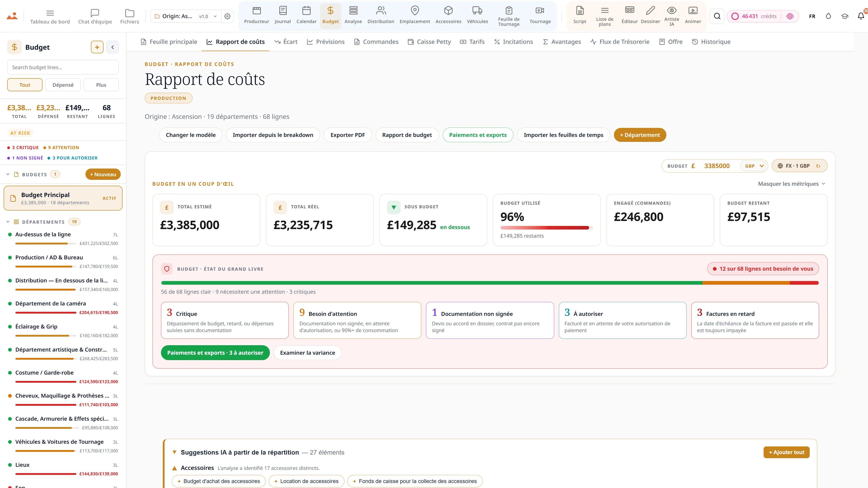Add a new Département
Viewport: 868px width, 488px height.
(639, 135)
